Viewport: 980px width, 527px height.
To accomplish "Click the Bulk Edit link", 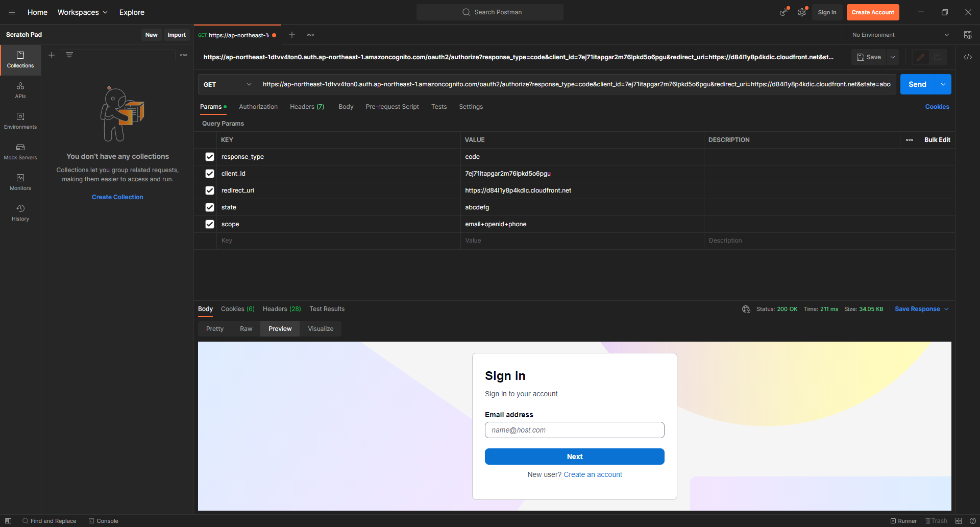I will [x=937, y=140].
